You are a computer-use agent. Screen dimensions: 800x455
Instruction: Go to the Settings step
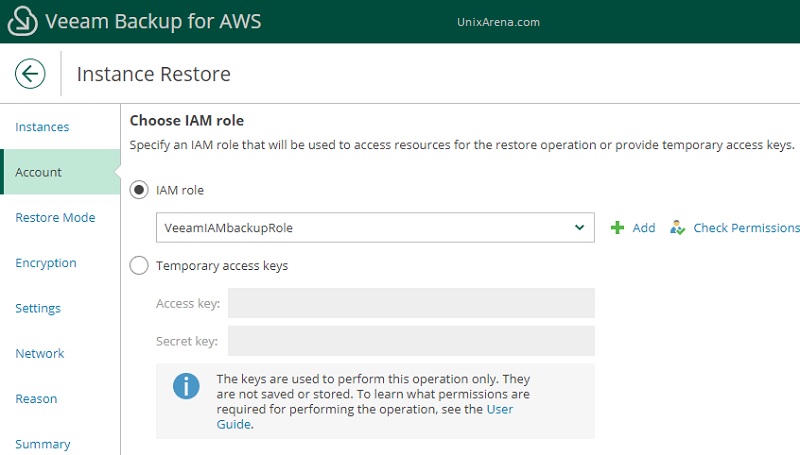pyautogui.click(x=38, y=309)
